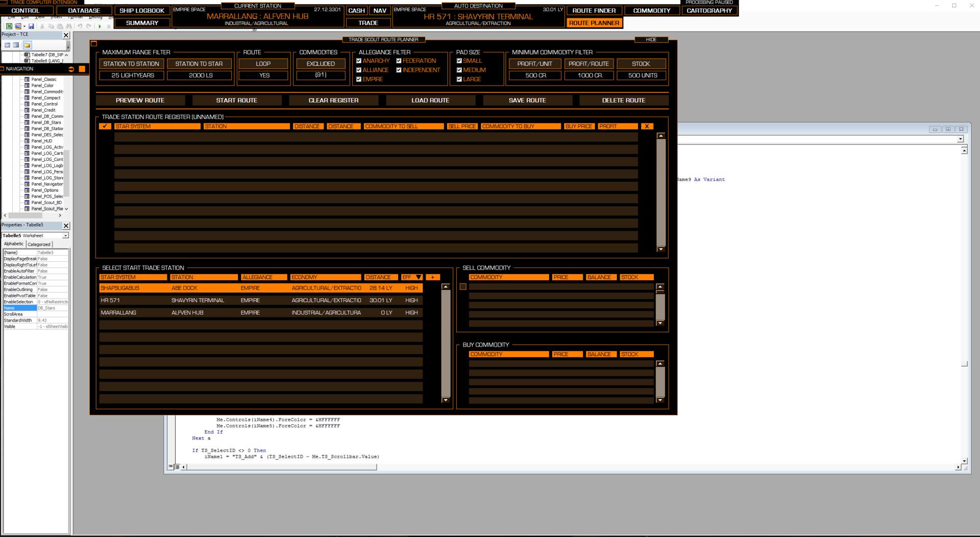Toggle the Anarchy allegiance checkbox
The image size is (980, 537).
pyautogui.click(x=359, y=61)
